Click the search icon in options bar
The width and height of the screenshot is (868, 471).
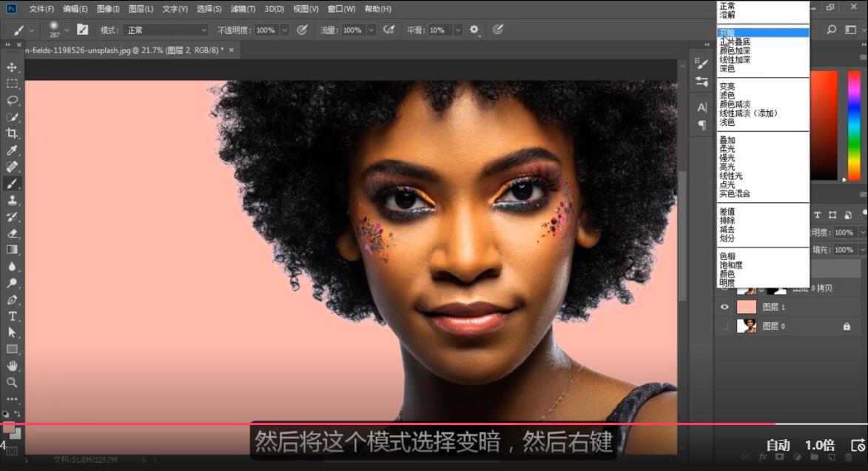pyautogui.click(x=832, y=30)
